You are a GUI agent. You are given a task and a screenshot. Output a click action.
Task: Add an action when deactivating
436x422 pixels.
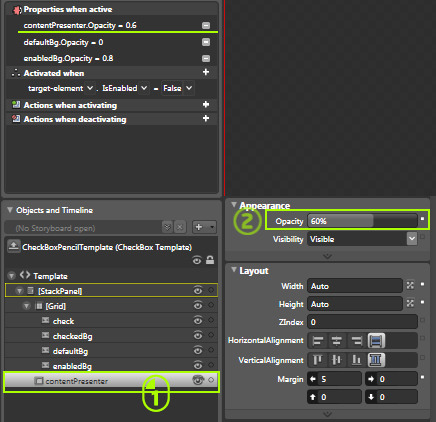(x=206, y=118)
